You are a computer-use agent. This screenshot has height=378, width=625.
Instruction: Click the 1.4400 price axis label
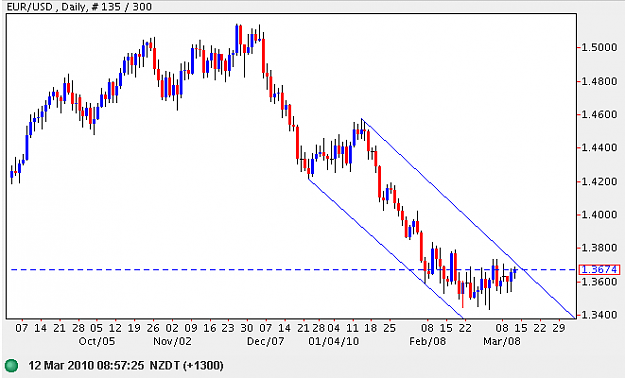(599, 148)
